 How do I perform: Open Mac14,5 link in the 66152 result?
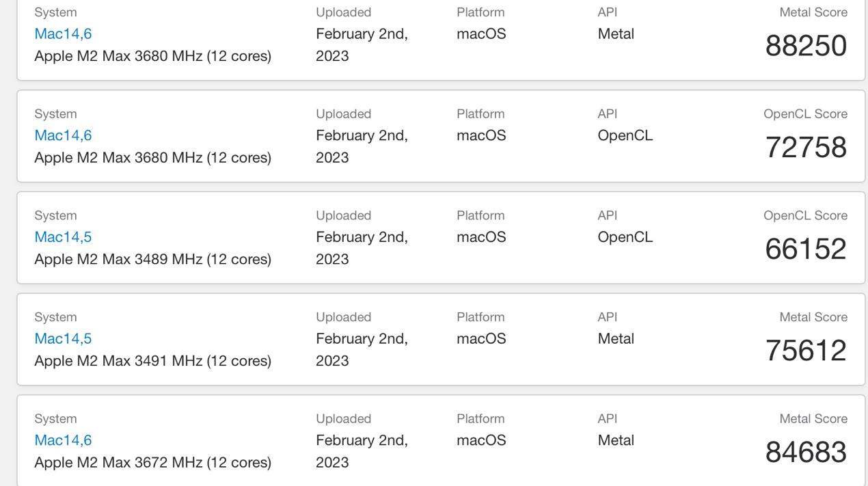(63, 237)
